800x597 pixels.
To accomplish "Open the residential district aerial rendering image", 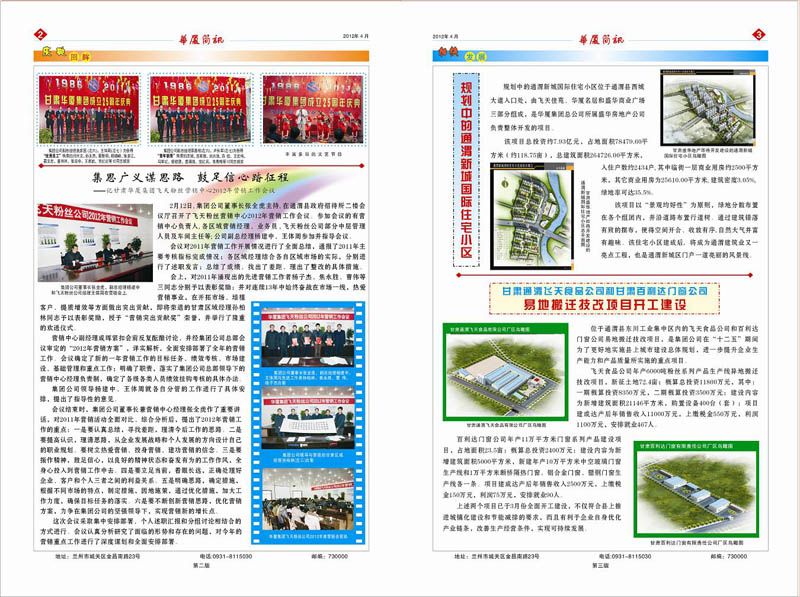I will [x=707, y=109].
